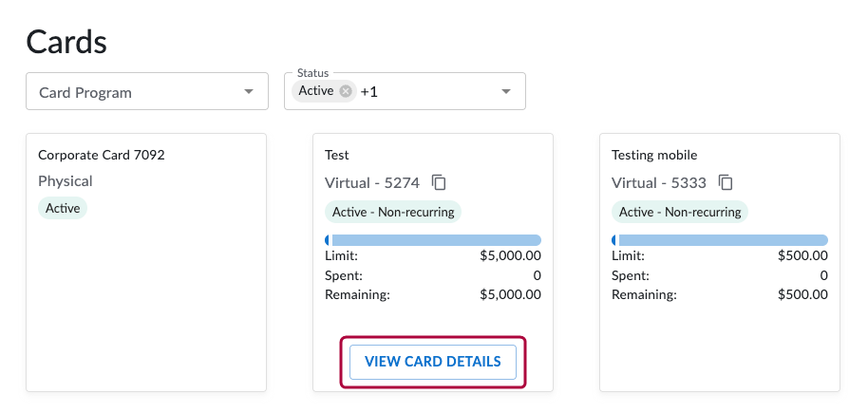868x413 pixels.
Task: Click the Virtual - 5274 card number text
Action: click(x=372, y=182)
